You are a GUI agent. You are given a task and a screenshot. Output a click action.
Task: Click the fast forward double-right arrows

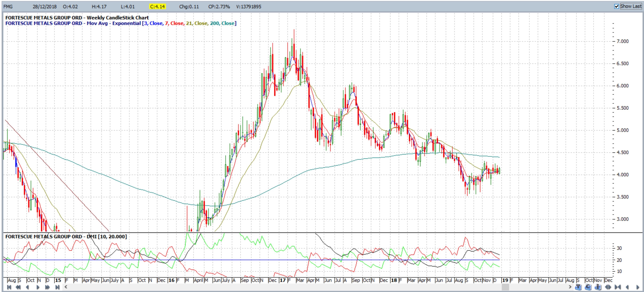(x=47, y=287)
